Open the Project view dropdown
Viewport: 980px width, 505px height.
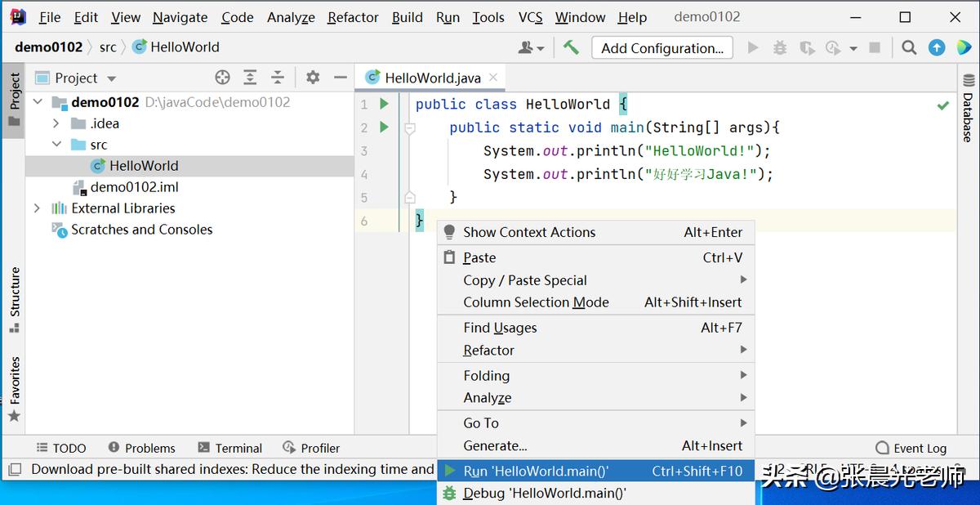click(x=111, y=78)
